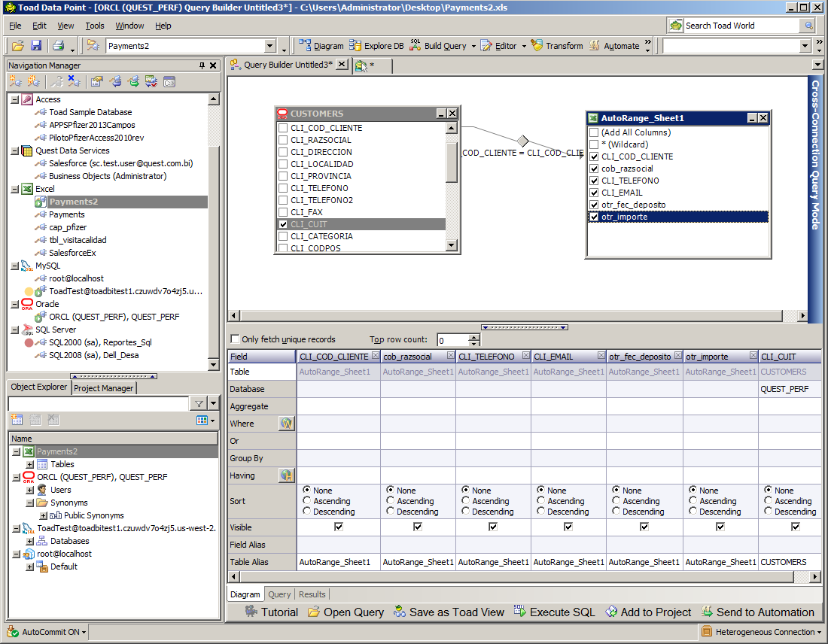Click the Tutorial button icon
The image size is (828, 644).
(251, 612)
